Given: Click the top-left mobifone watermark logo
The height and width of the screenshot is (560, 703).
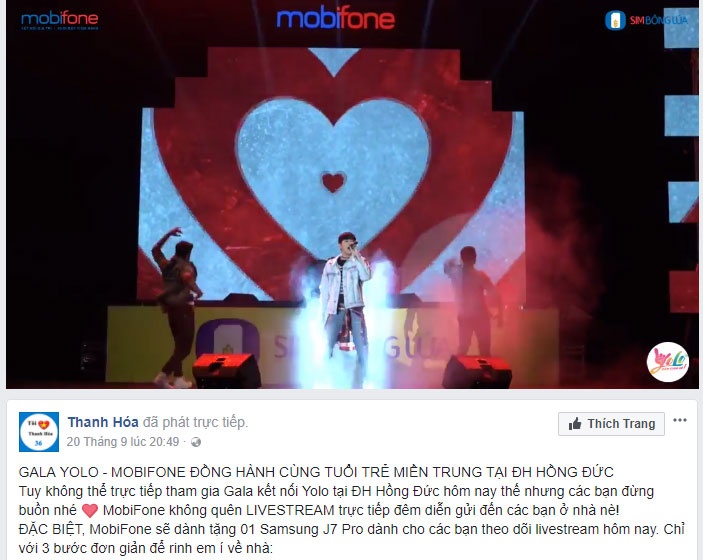Looking at the screenshot, I should click(60, 20).
